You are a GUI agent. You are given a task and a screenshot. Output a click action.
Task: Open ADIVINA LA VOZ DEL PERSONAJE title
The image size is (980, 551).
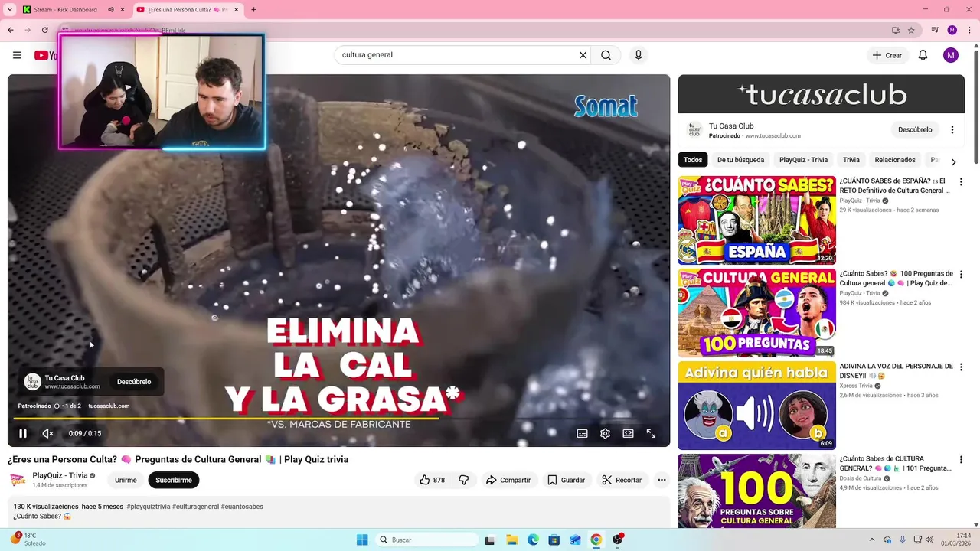pyautogui.click(x=896, y=371)
